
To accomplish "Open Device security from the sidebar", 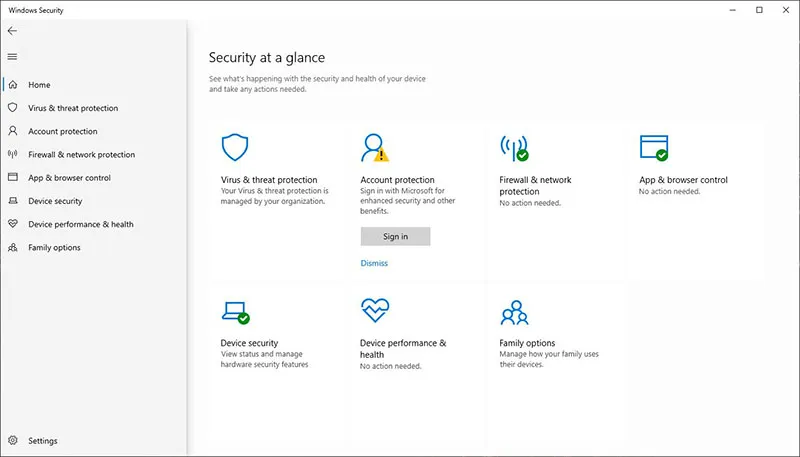I will (55, 201).
